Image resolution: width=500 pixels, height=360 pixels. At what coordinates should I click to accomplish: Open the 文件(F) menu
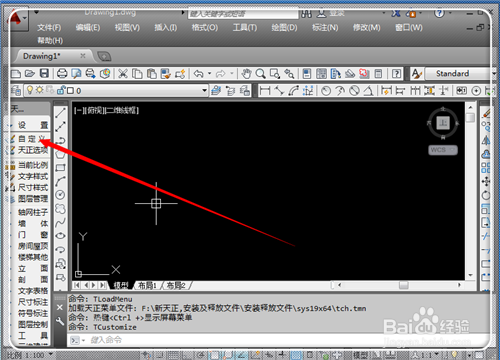(49, 28)
